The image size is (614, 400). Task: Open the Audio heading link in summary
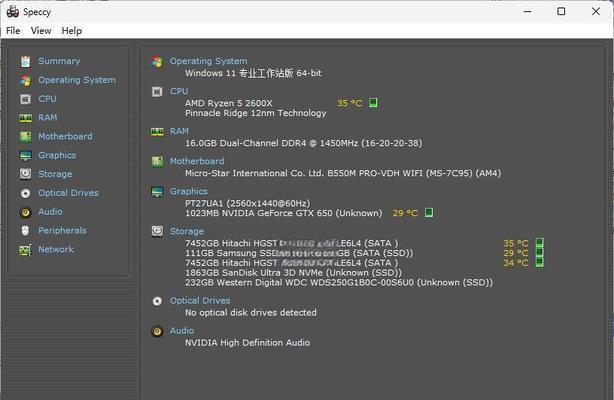point(182,331)
